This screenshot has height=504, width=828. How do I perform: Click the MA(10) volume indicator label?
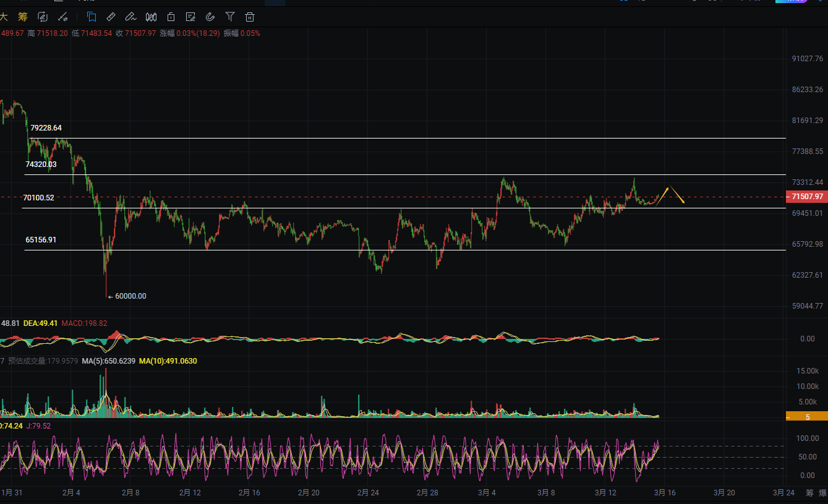(x=168, y=361)
